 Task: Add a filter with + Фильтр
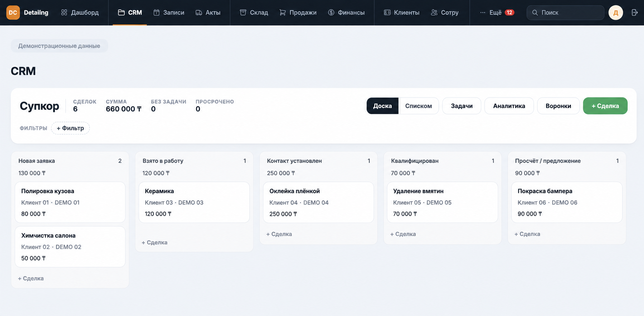pos(70,128)
